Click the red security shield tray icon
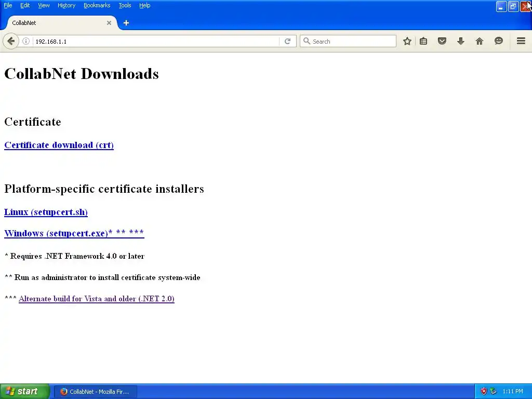This screenshot has width=532, height=399. [484, 391]
